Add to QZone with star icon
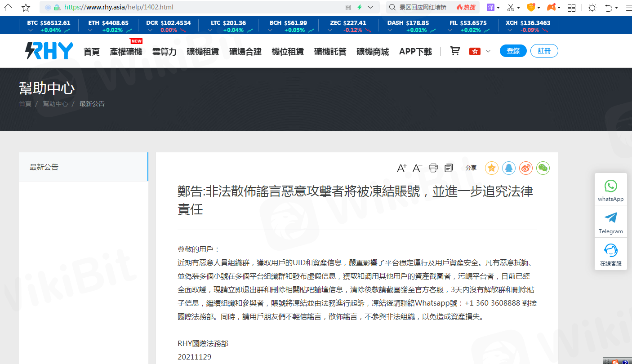Viewport: 632px width, 364px height. [x=492, y=168]
